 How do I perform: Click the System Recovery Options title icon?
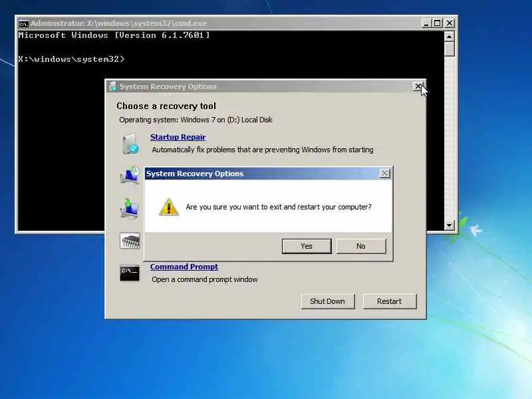(112, 86)
